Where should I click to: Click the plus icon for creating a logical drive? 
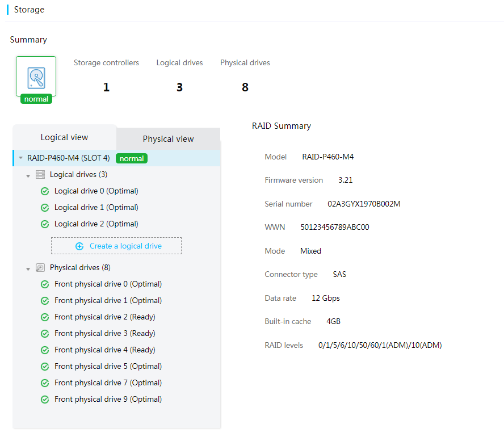tap(79, 246)
